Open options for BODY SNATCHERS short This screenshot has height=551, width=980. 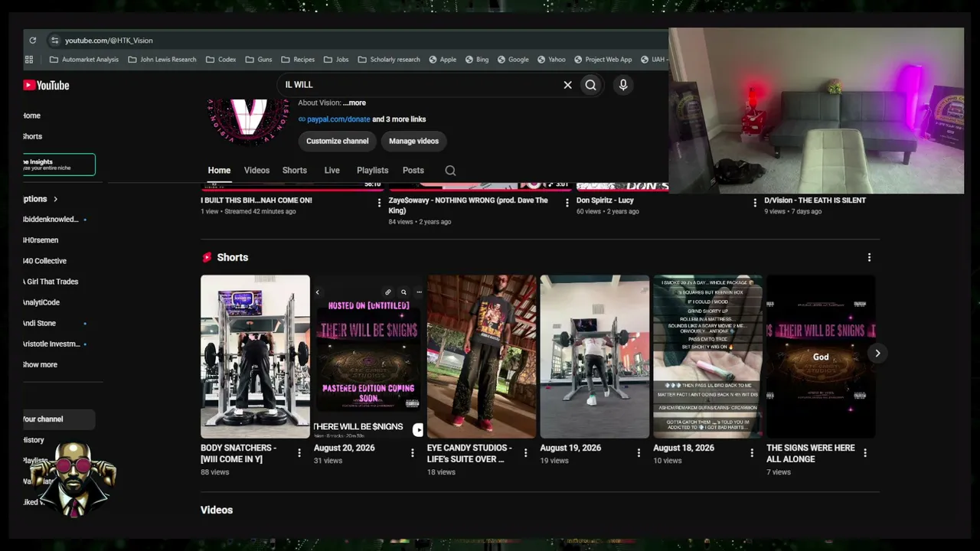tap(299, 453)
